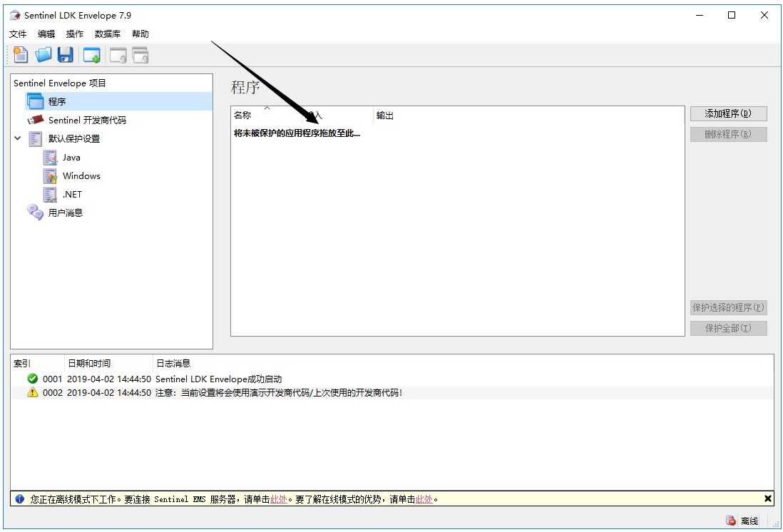The width and height of the screenshot is (783, 532).
Task: Select log entry 0002 warning about demo vendor code
Action: point(392,393)
